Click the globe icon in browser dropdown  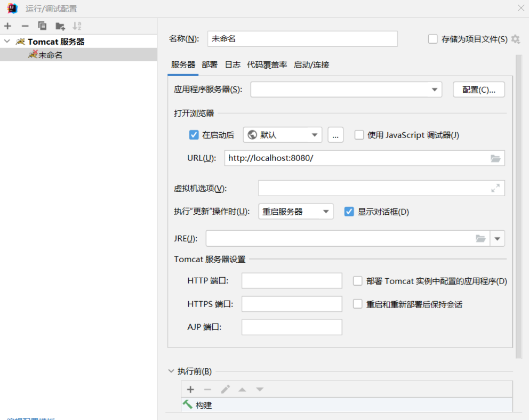click(252, 135)
